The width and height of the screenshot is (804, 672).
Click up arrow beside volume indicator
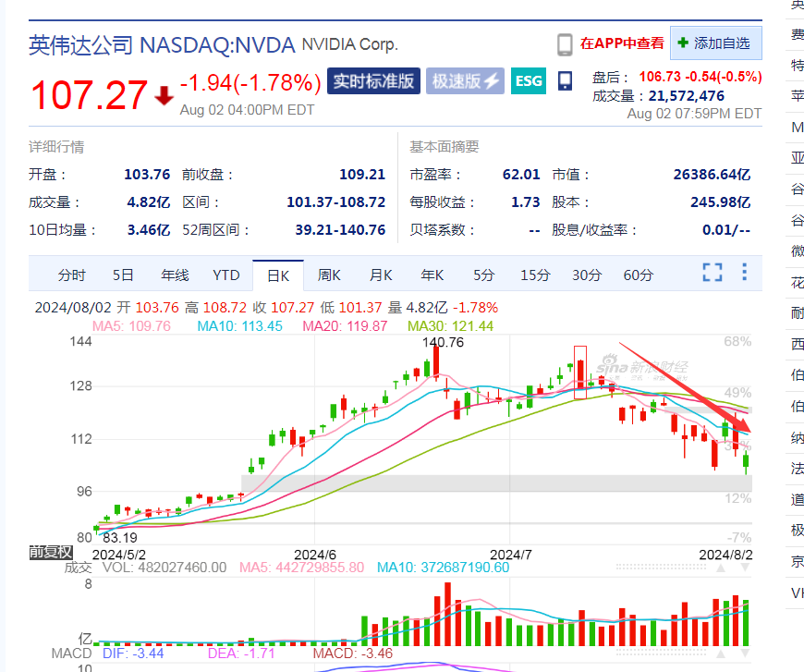(721, 568)
